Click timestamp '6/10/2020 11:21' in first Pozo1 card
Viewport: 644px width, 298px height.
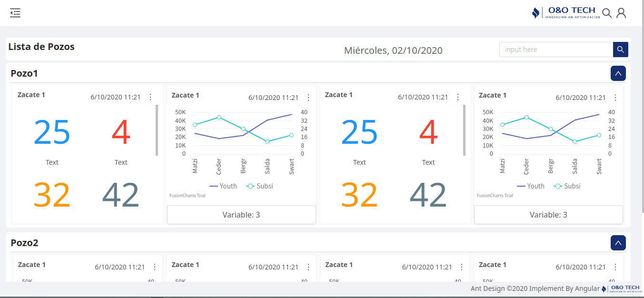coord(116,97)
